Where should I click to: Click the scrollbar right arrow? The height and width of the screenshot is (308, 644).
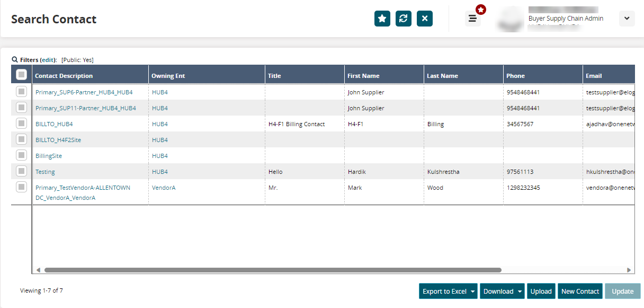click(x=629, y=270)
